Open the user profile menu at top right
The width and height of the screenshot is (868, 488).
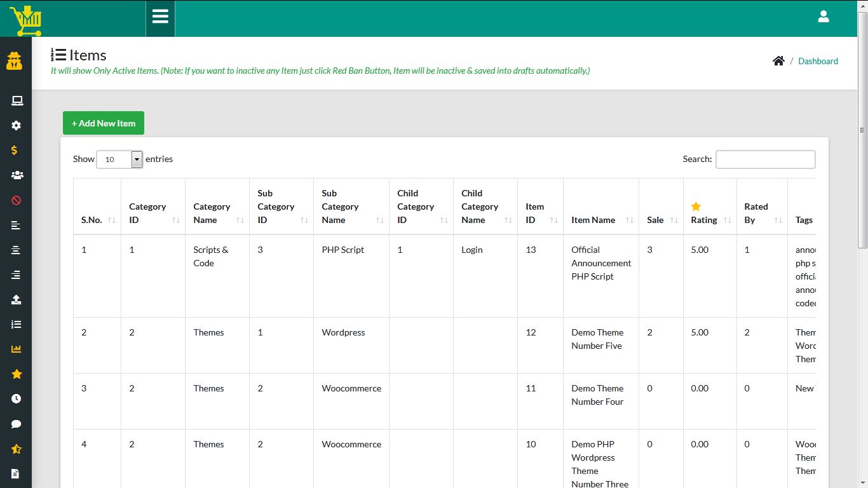(x=824, y=16)
